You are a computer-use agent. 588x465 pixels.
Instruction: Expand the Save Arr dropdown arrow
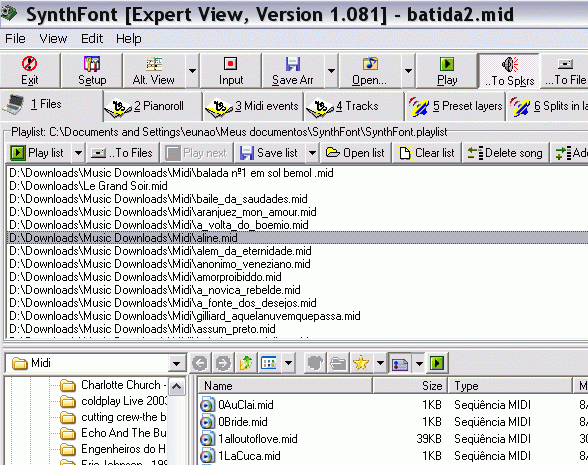pyautogui.click(x=331, y=71)
